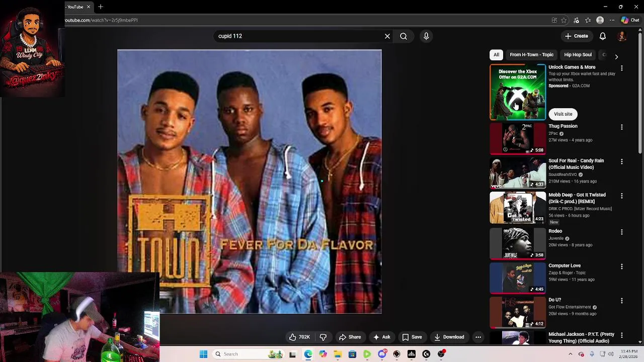Select the Hip Hop Soul chip
644x362 pixels.
(x=578, y=55)
